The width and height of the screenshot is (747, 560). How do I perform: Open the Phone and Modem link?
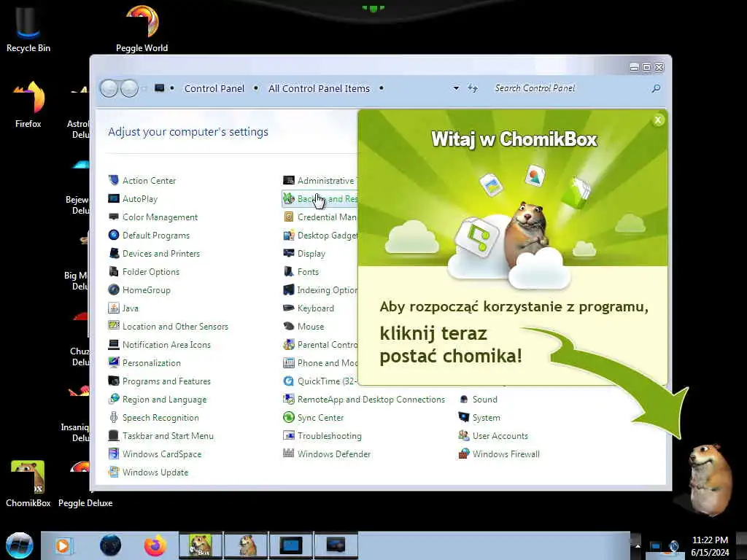(328, 363)
